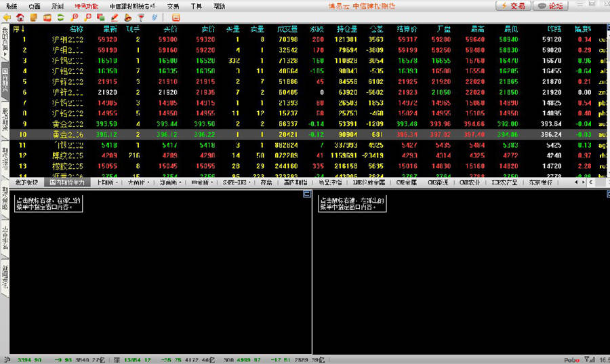Click the red funnel filter icon
The image size is (610, 364).
coord(140,17)
